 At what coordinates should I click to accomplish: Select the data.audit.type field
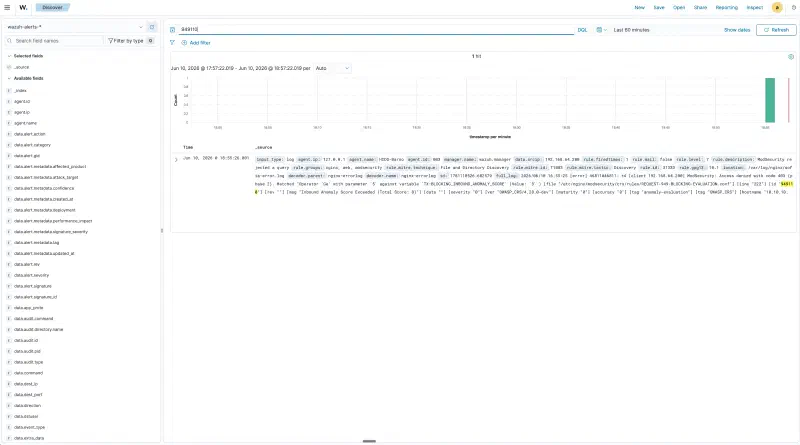(28, 362)
